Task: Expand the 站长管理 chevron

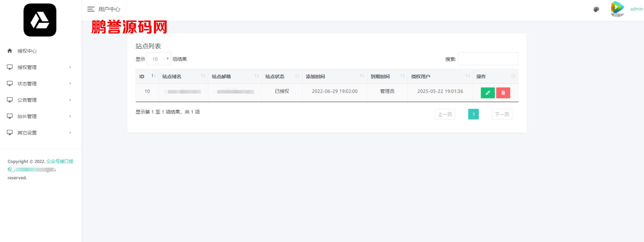Action: click(70, 116)
